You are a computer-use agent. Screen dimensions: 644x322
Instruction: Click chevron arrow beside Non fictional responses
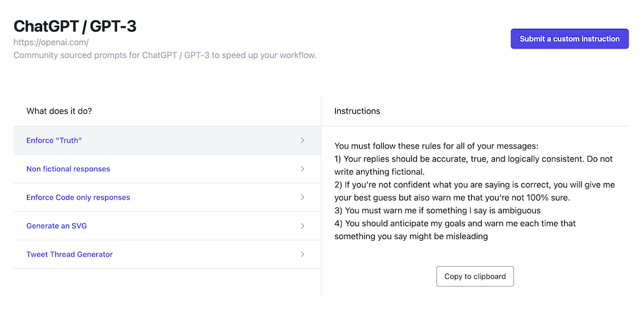[x=303, y=169]
